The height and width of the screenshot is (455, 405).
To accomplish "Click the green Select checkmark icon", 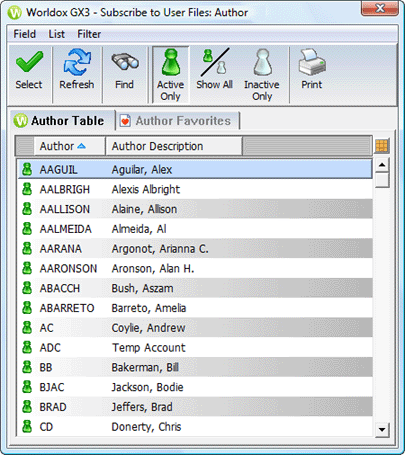I will (x=29, y=62).
